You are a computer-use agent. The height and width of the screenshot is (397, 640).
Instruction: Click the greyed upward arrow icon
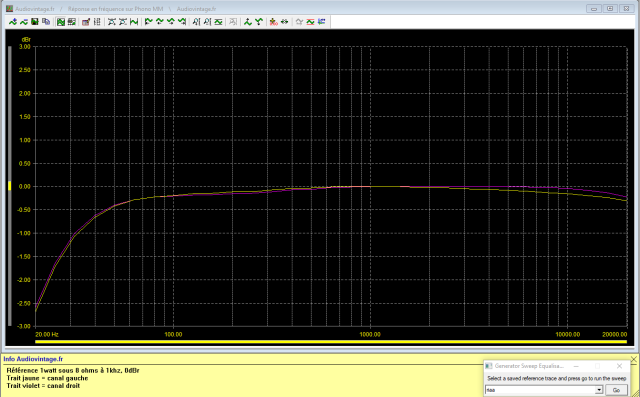299,22
